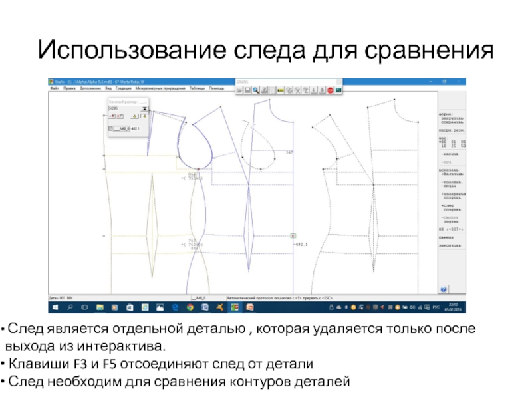532x399 pixels.
Task: Click the save diskette icon in GRAFIS toolbar
Action: (x=247, y=90)
